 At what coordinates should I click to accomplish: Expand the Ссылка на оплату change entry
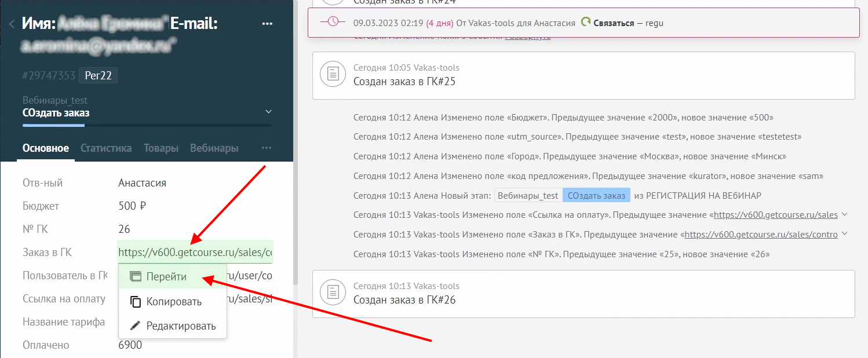point(844,215)
